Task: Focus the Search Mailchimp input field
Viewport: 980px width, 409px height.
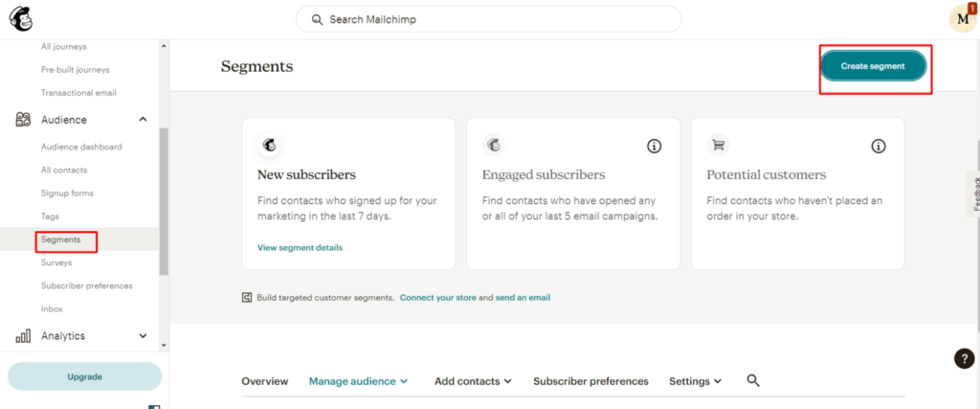Action: tap(488, 19)
